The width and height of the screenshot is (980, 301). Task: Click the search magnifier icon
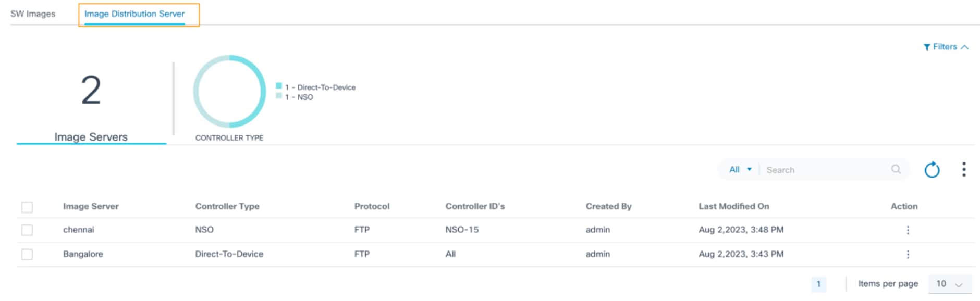(896, 169)
